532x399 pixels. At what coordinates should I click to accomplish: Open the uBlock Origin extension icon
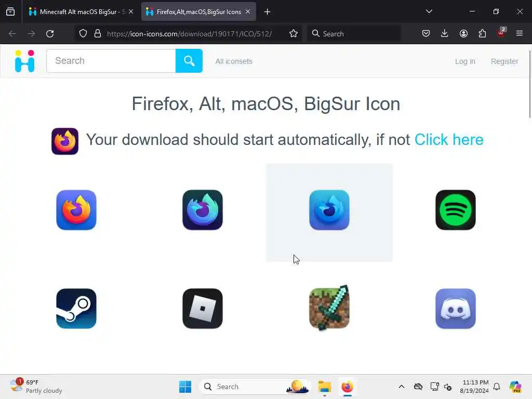[501, 33]
